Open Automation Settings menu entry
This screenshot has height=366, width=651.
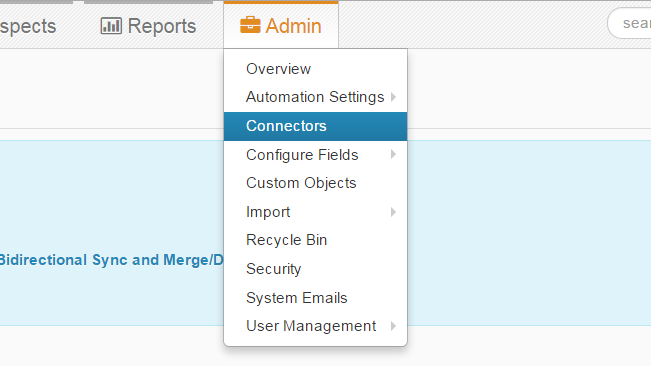315,97
